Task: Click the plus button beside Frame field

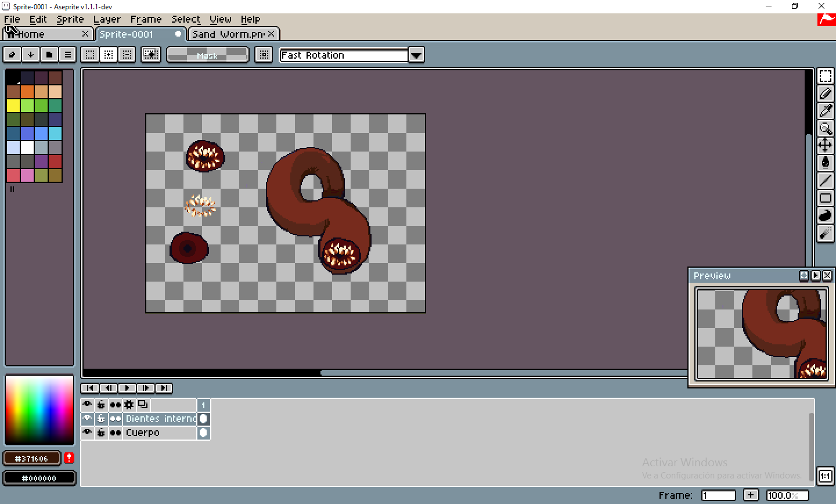Action: tap(751, 495)
